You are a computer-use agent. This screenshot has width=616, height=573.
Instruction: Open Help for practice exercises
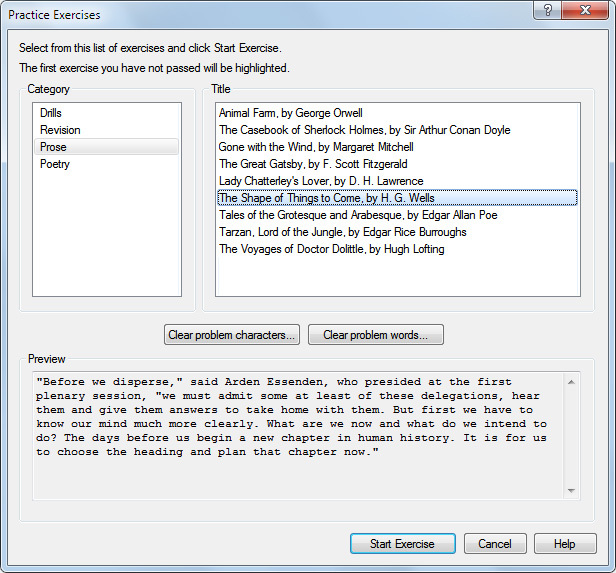(565, 544)
